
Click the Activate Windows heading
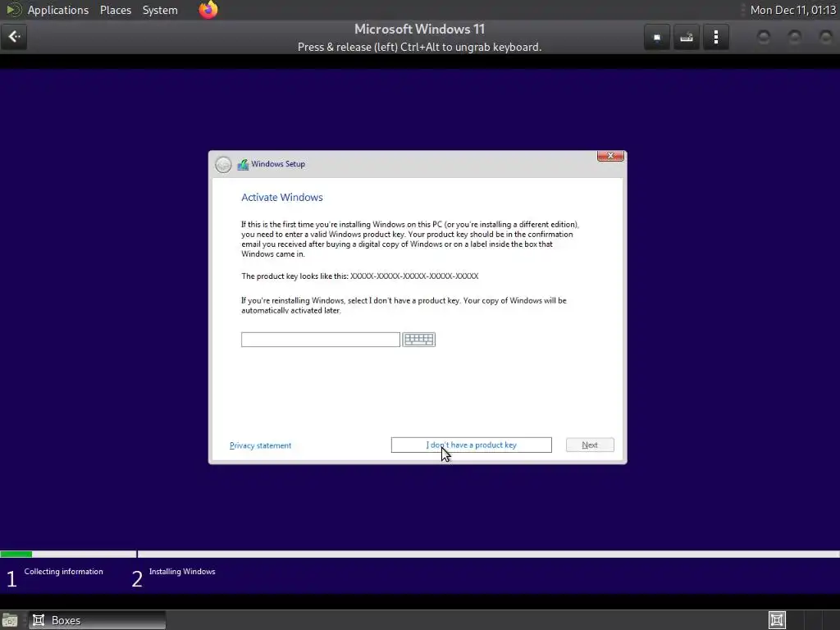(x=282, y=197)
